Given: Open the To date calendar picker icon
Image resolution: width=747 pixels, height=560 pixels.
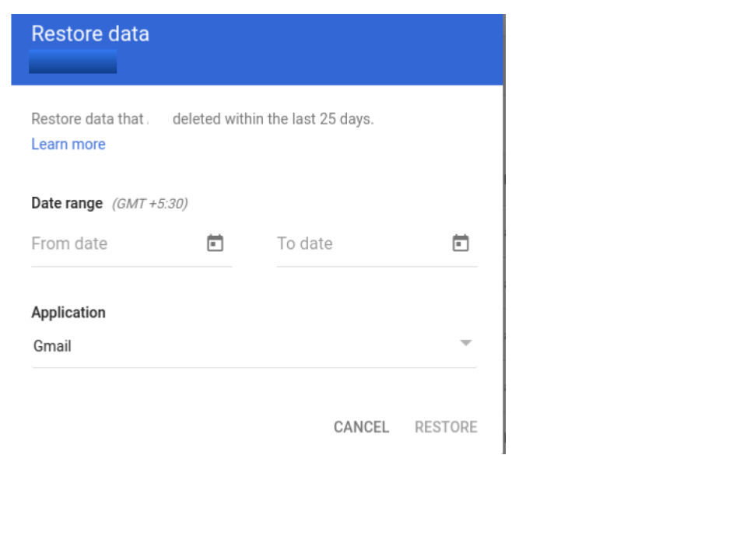Looking at the screenshot, I should coord(460,243).
